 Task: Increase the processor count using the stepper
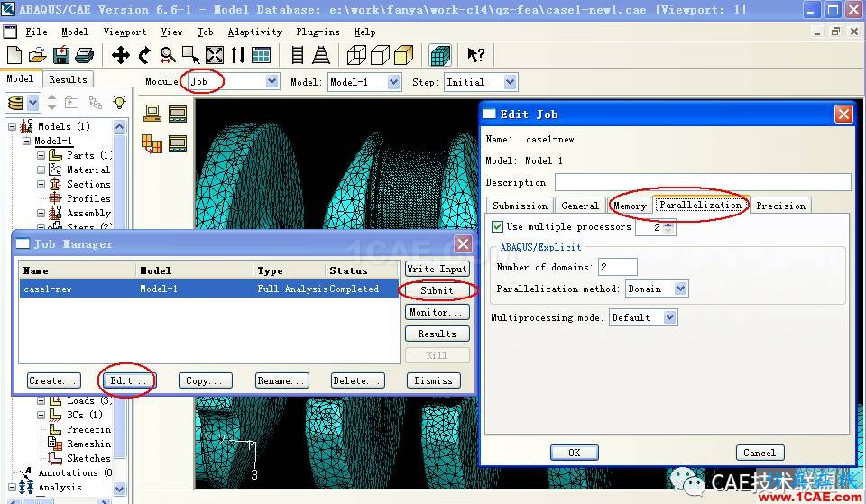coord(668,225)
